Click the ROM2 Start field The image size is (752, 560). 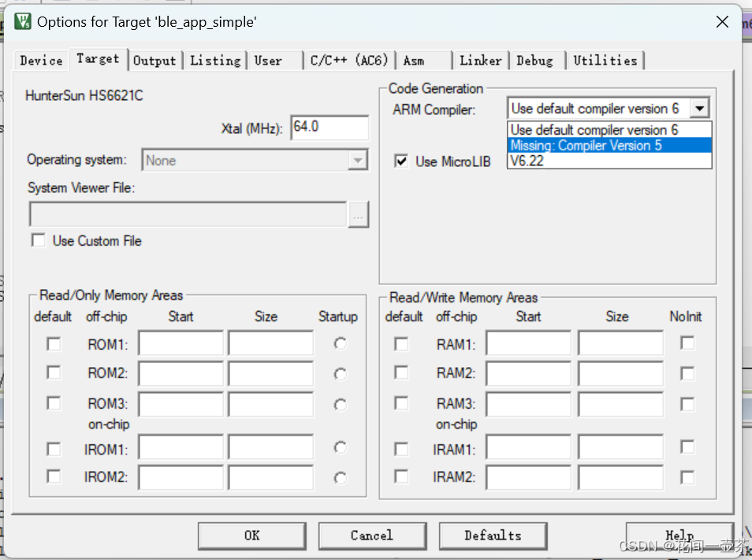click(x=181, y=373)
